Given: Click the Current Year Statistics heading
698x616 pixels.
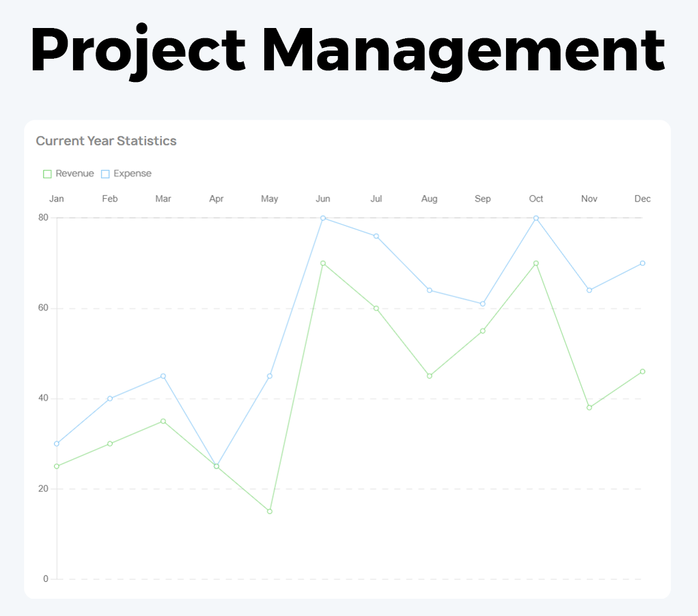Looking at the screenshot, I should [106, 141].
